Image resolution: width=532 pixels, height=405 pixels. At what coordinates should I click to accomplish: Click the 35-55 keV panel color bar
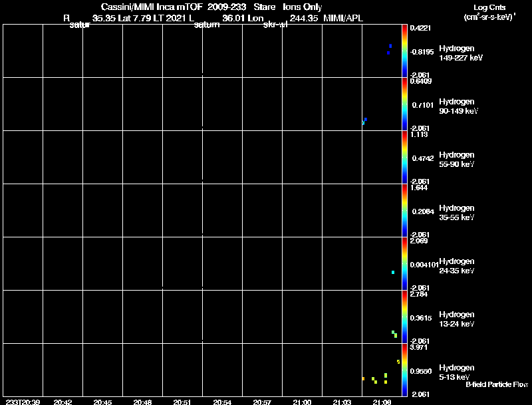click(x=404, y=210)
